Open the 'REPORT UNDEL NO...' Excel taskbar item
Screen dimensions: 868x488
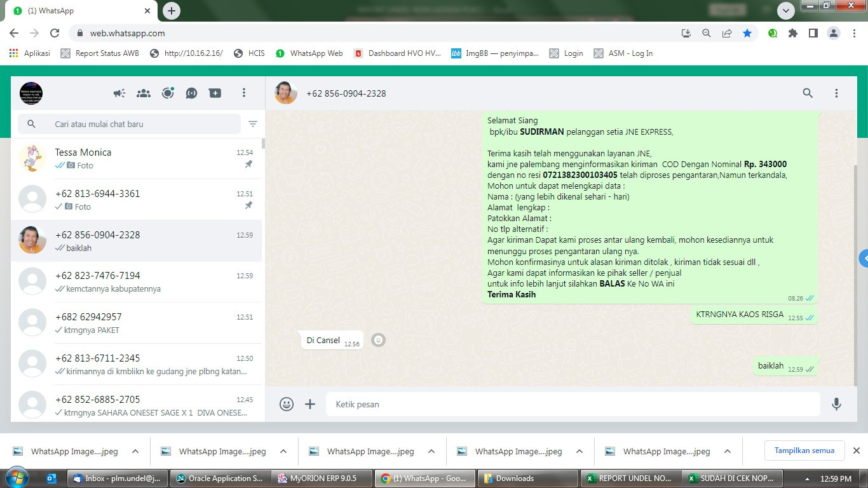631,478
